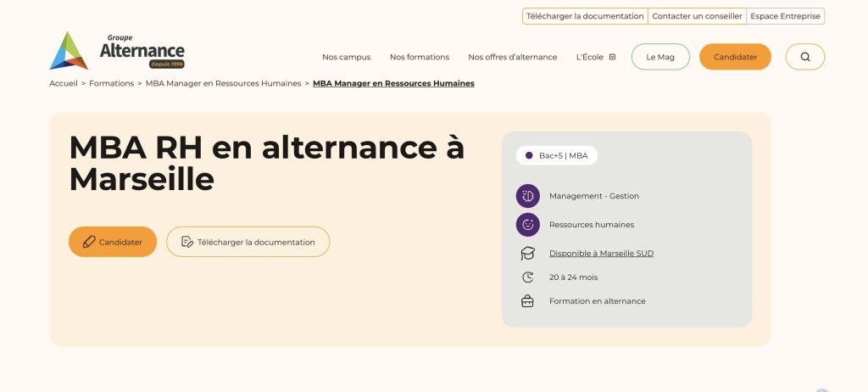Click Contacter un conseiller

697,16
